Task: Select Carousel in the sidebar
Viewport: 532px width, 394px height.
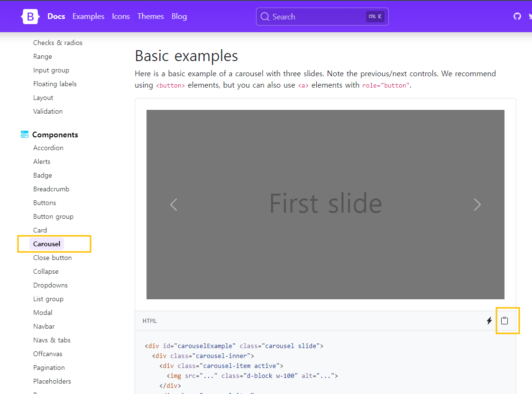Action: 46,244
